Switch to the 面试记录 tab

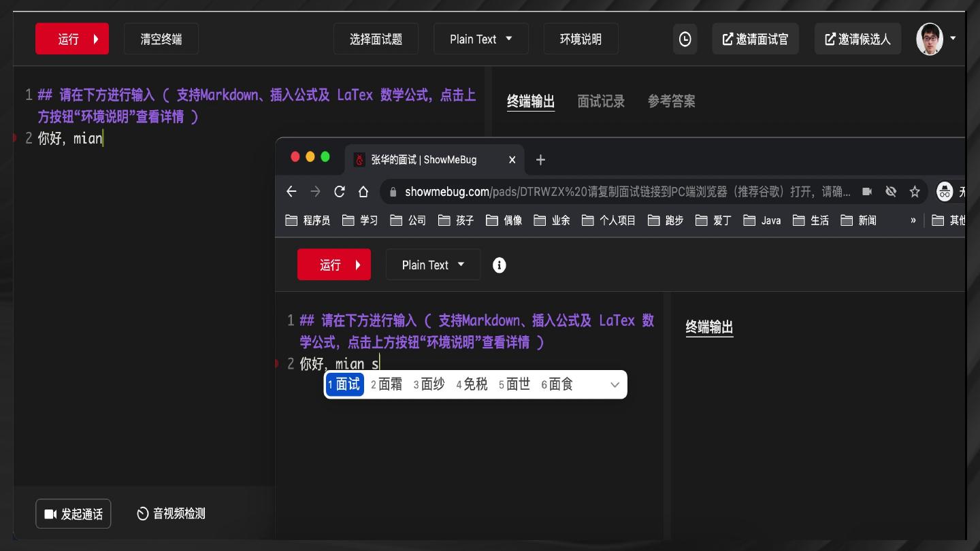point(601,101)
